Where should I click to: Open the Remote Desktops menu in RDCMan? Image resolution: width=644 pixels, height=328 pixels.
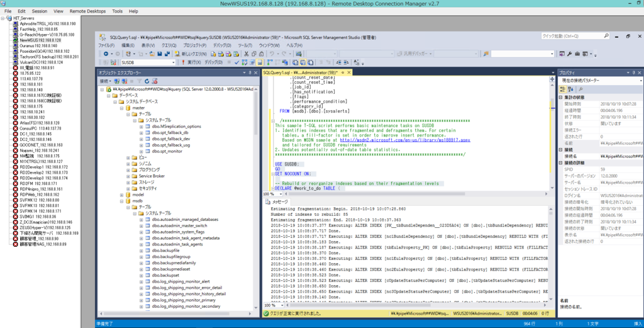point(87,11)
